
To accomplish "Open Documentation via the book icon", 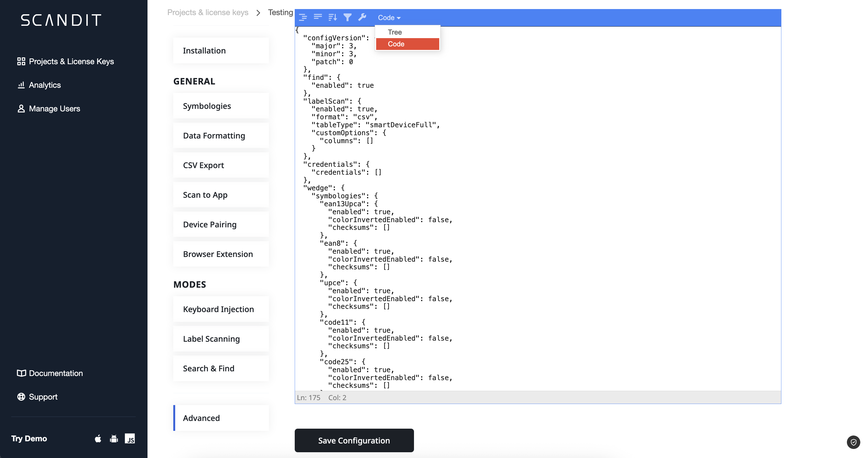I will click(x=21, y=373).
